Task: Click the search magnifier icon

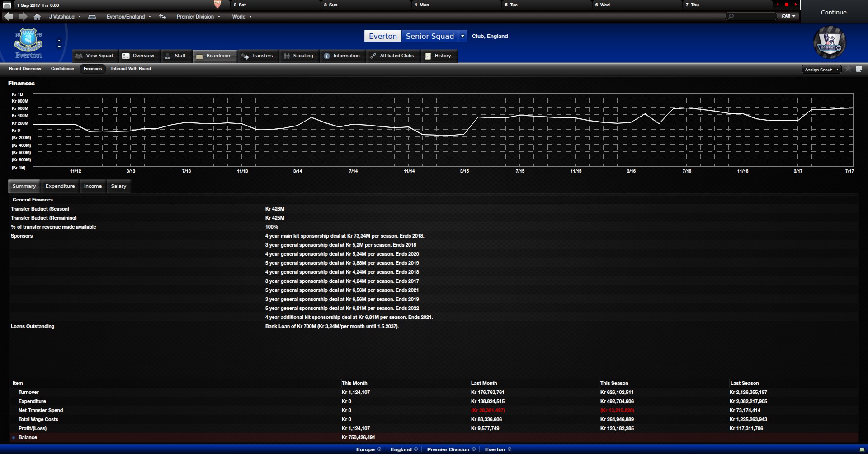Action: point(731,16)
